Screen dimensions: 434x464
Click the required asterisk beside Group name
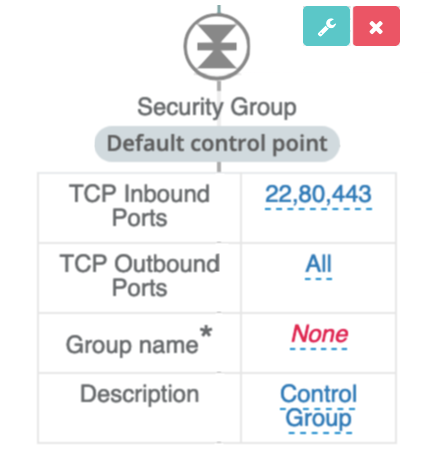pyautogui.click(x=206, y=332)
